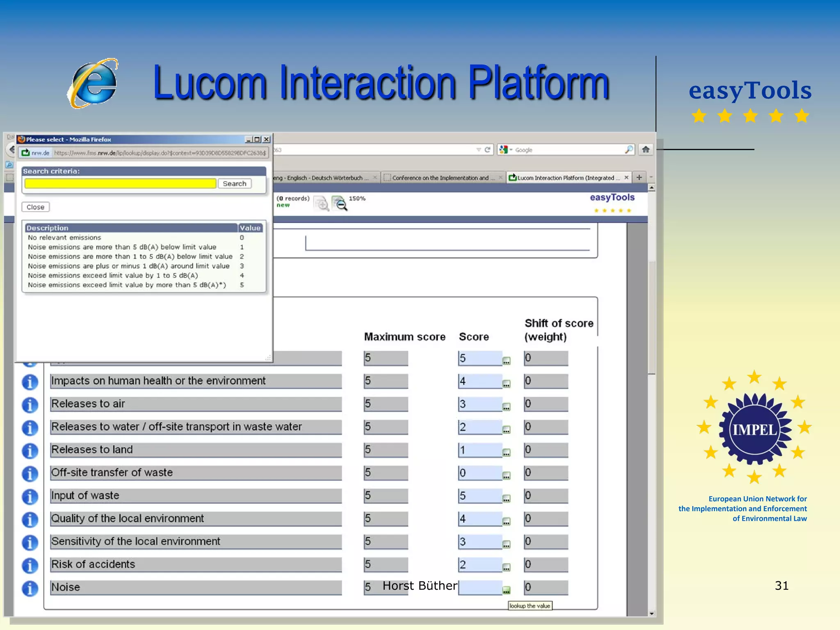
Task: Click info icon for the Noise row
Action: (x=30, y=589)
